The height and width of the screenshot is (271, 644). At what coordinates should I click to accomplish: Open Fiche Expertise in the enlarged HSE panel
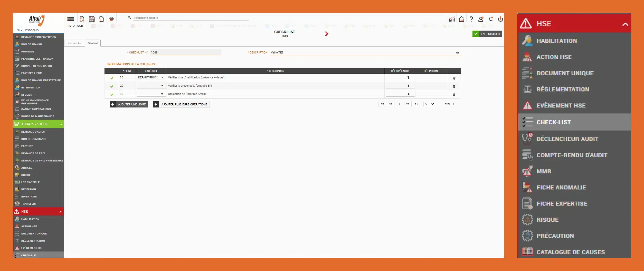tap(574, 204)
